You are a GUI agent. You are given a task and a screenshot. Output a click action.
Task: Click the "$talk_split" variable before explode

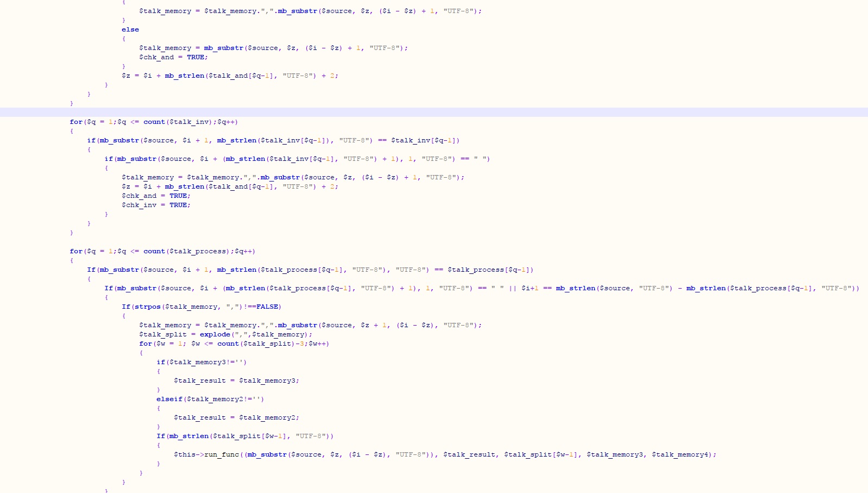(163, 334)
